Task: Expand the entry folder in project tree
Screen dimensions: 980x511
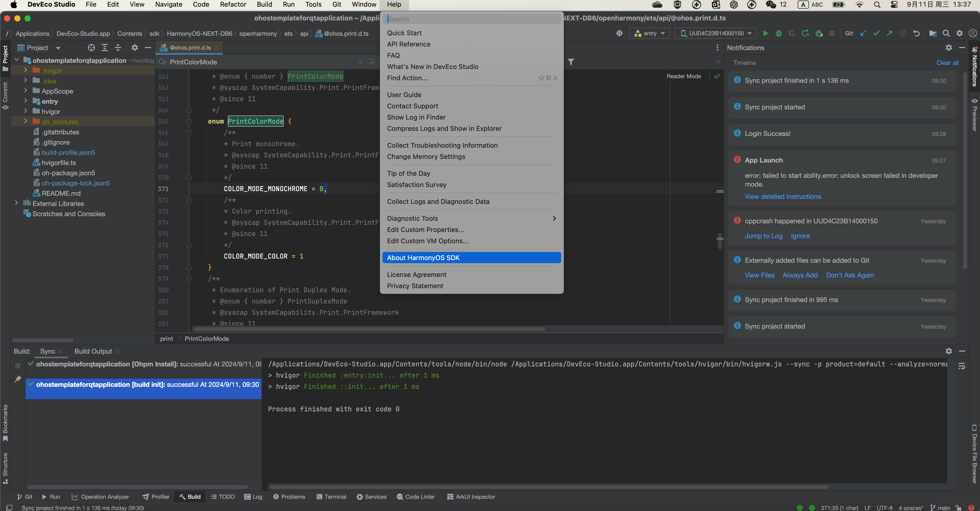Action: click(x=26, y=101)
